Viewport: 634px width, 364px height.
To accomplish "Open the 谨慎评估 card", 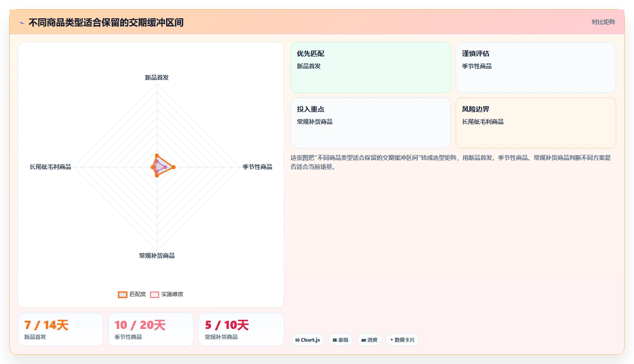I will 535,67.
